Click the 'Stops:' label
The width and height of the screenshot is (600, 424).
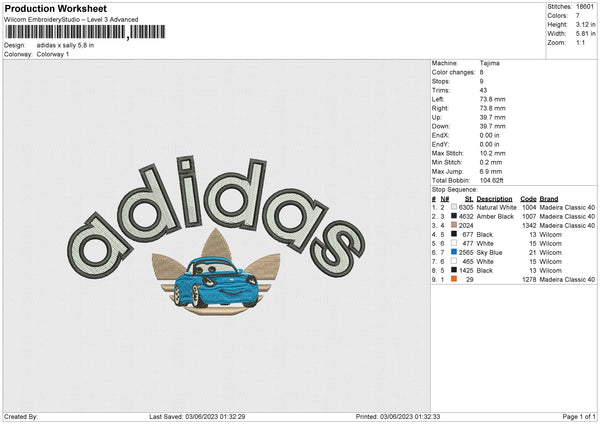tap(440, 81)
